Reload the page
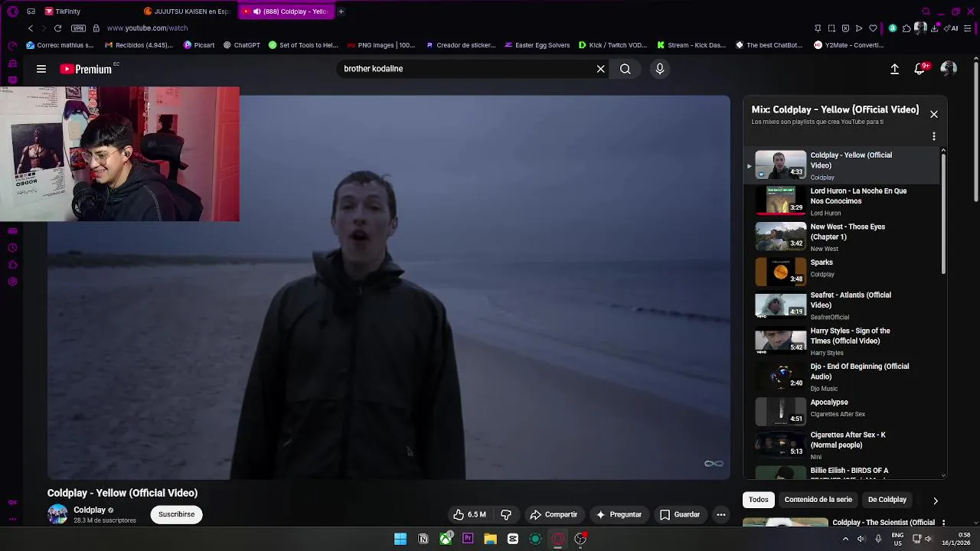Viewport: 980px width, 551px height. (57, 28)
